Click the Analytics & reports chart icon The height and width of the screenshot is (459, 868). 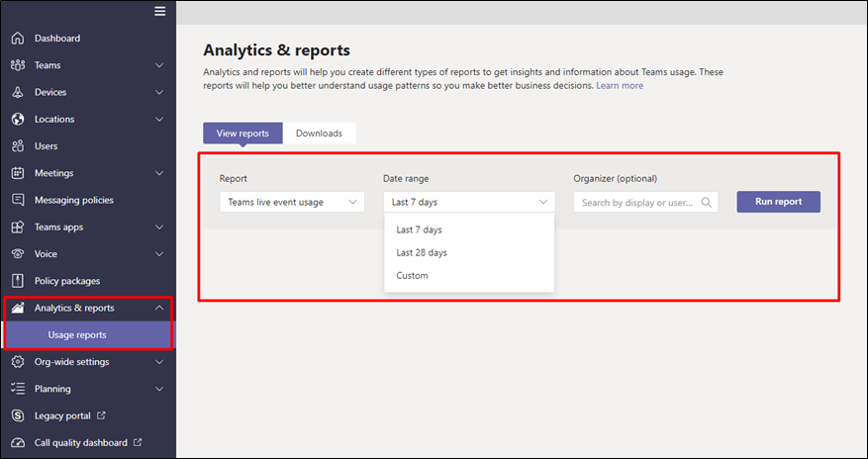tap(18, 308)
